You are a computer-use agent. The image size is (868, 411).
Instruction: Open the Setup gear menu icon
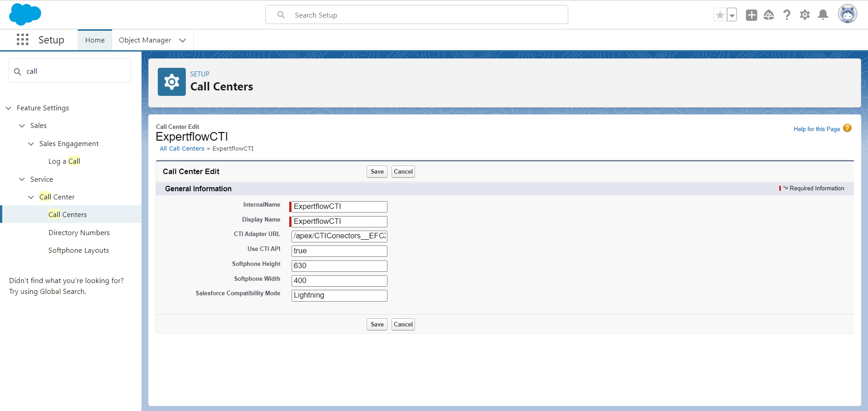[805, 15]
